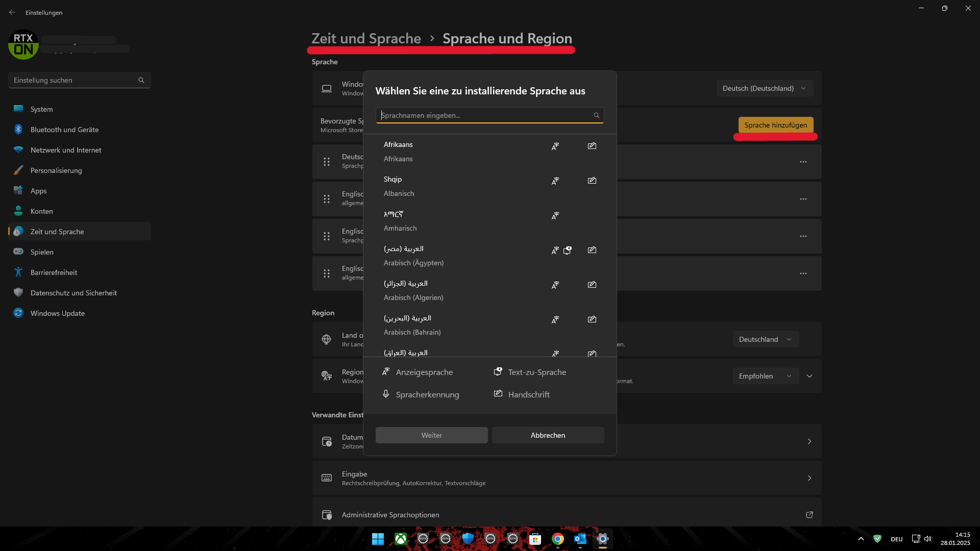The height and width of the screenshot is (551, 980).
Task: Open Netzwerk und Internet settings
Action: [80, 150]
